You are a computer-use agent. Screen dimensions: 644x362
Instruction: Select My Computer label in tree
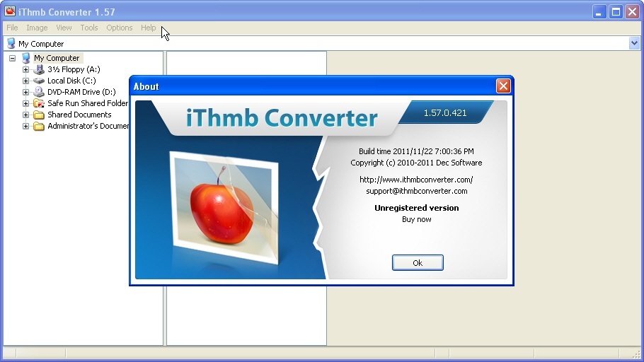click(x=57, y=58)
